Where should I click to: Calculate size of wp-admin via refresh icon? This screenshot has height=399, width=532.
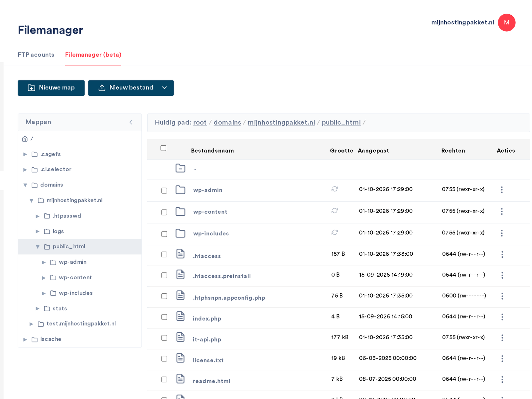point(334,189)
